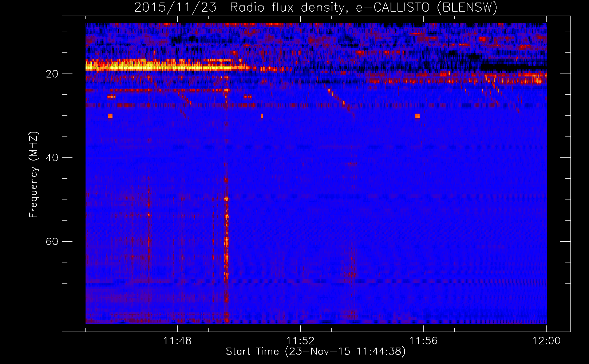
Task: Click the plot title "Radio flux density, e-CALLISTO (BLENSW)"
Action: pos(363,7)
